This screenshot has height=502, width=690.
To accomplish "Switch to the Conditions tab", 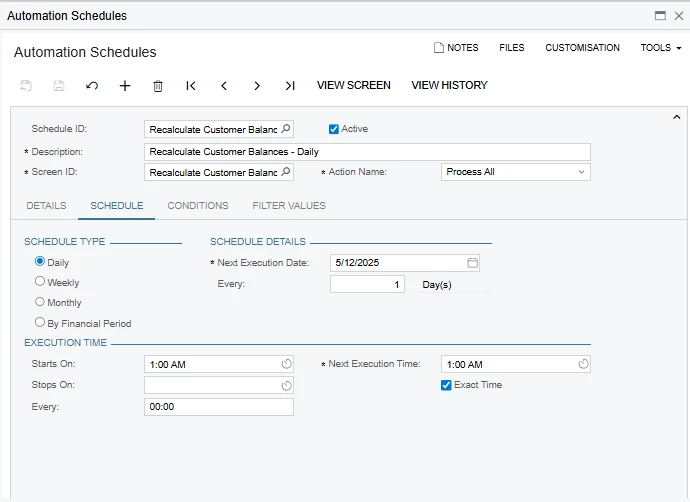I will (x=198, y=205).
